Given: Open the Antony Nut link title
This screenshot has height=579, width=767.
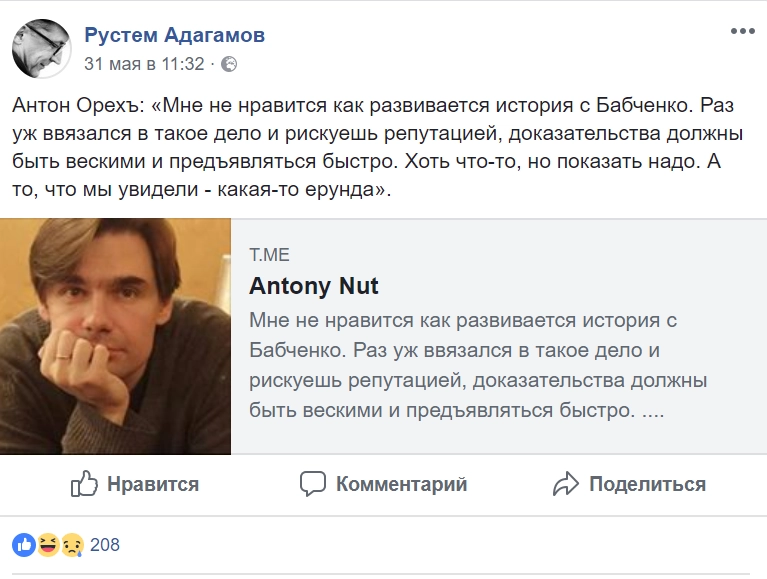Looking at the screenshot, I should point(313,286).
